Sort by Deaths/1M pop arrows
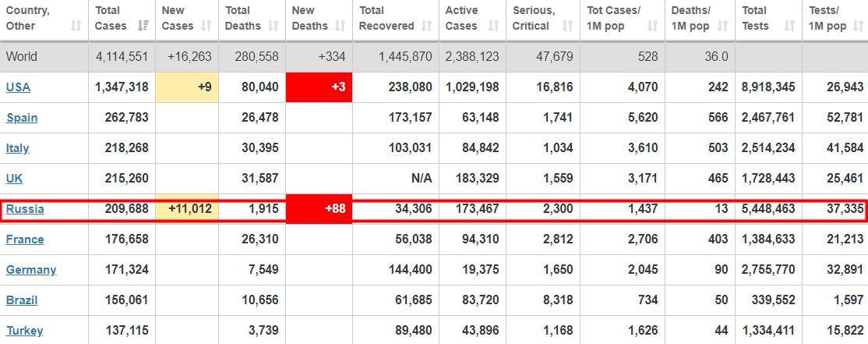 tap(721, 26)
